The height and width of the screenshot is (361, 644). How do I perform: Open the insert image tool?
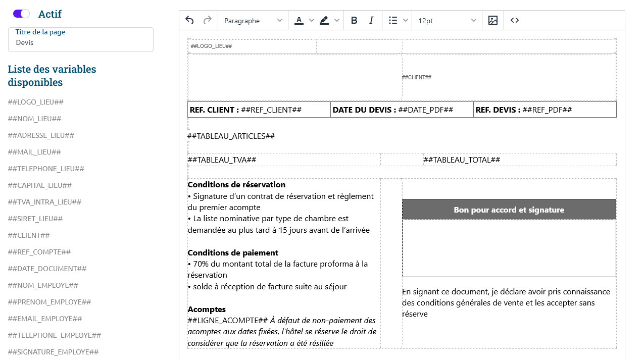point(493,20)
